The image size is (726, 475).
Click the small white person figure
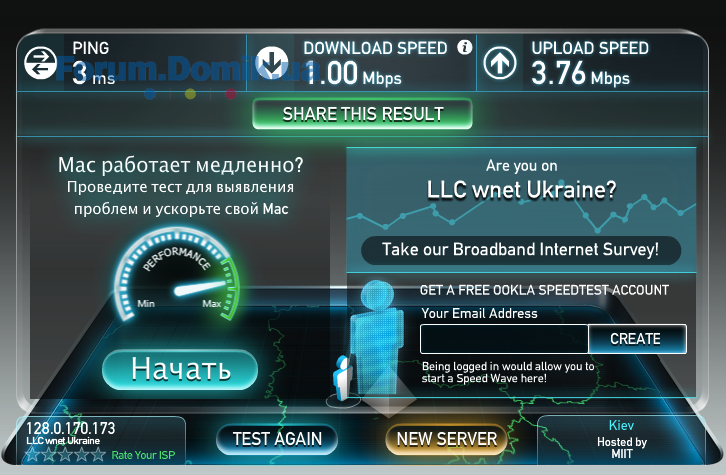point(342,378)
